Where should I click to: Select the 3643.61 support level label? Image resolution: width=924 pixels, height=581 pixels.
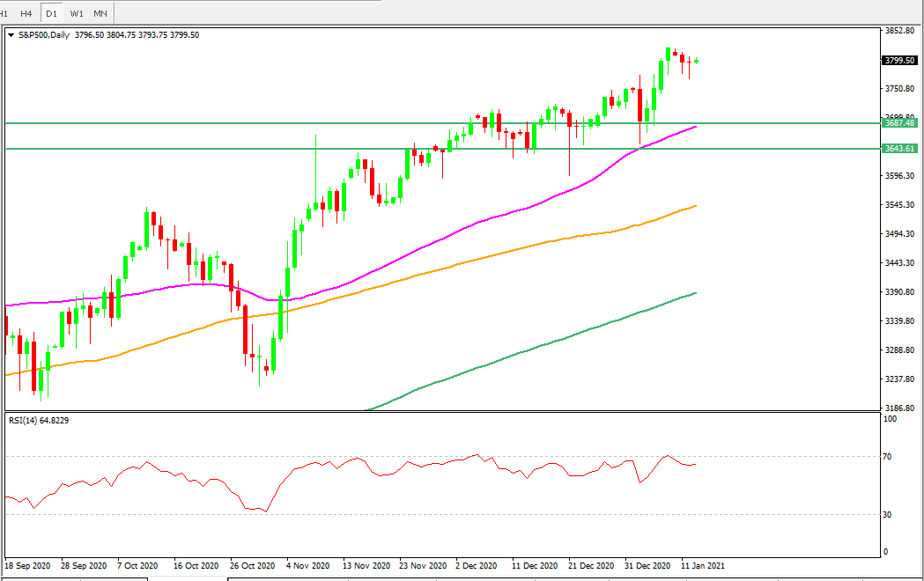900,150
